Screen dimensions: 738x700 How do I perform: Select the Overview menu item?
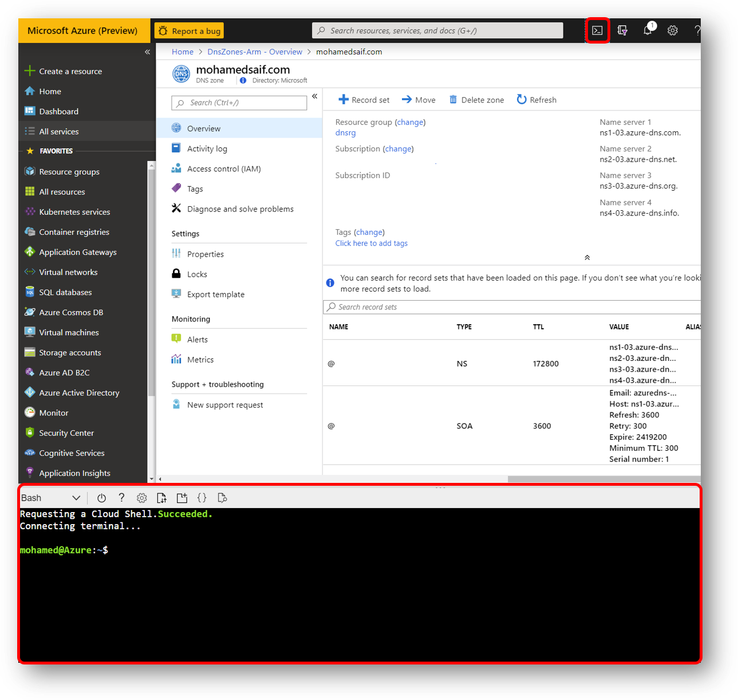(x=239, y=128)
